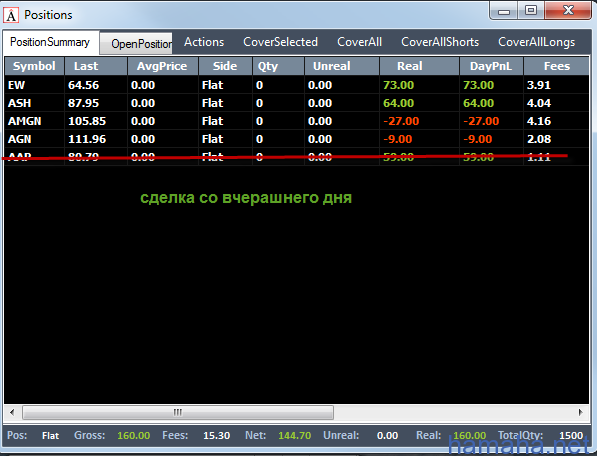Click CoverAllShorts in the toolbar
597x456 pixels.
(x=440, y=42)
